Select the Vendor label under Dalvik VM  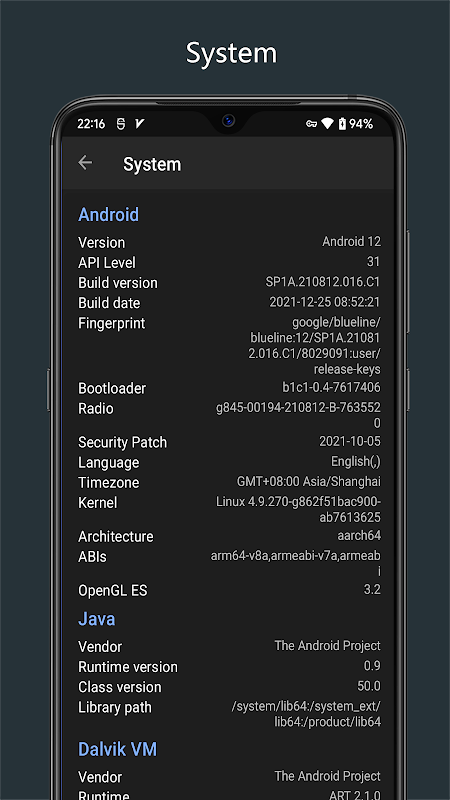100,777
